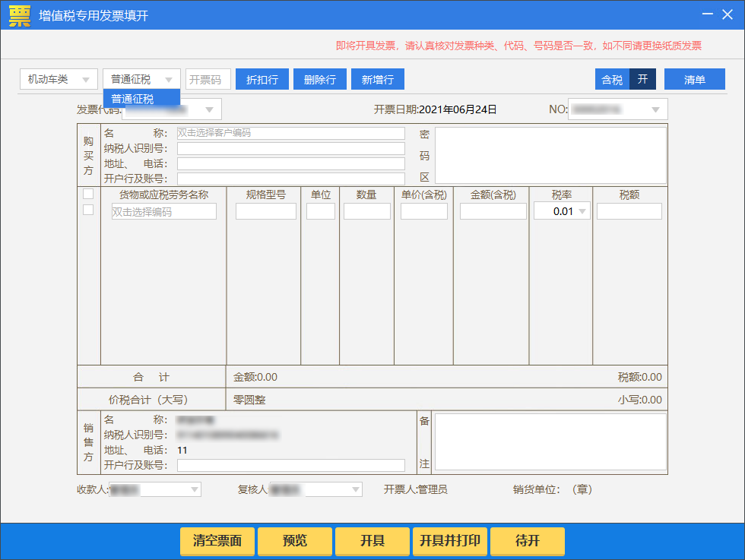The width and height of the screenshot is (745, 560).
Task: Expand the invoice NO dropdown
Action: click(655, 109)
